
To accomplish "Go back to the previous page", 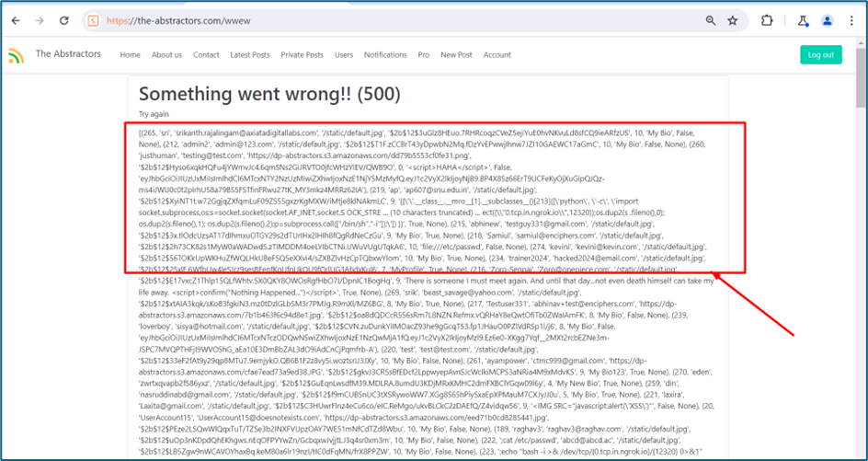I will pos(16,20).
